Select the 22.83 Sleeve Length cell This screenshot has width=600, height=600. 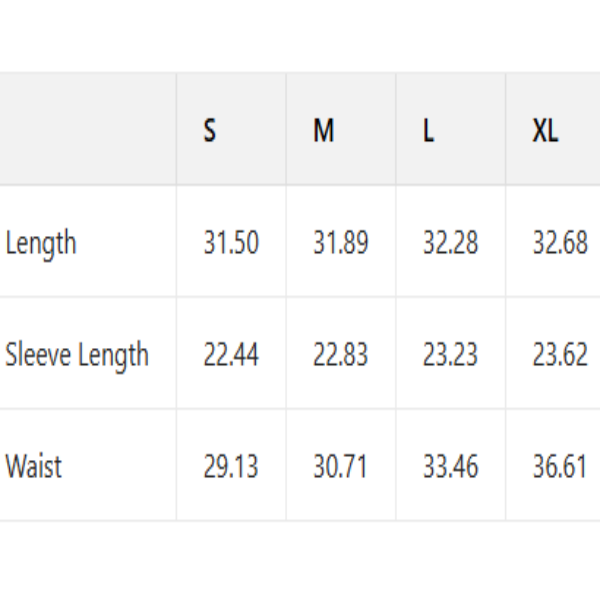click(340, 355)
